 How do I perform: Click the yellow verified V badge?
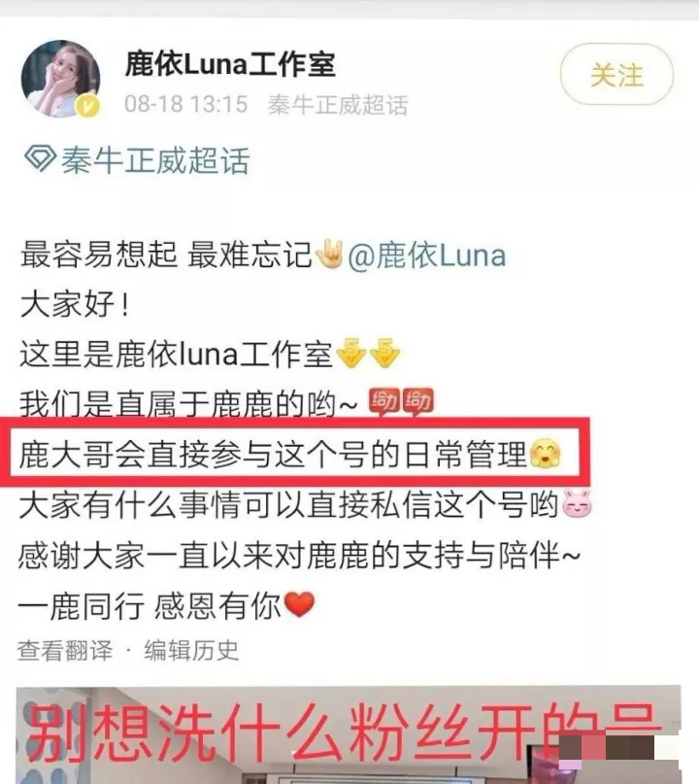click(x=87, y=107)
